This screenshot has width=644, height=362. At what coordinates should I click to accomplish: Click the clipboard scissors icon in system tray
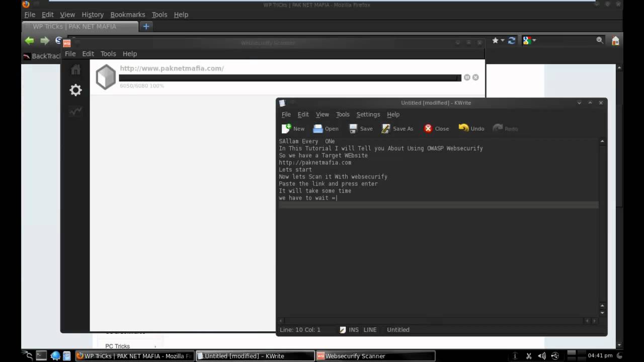tap(528, 356)
